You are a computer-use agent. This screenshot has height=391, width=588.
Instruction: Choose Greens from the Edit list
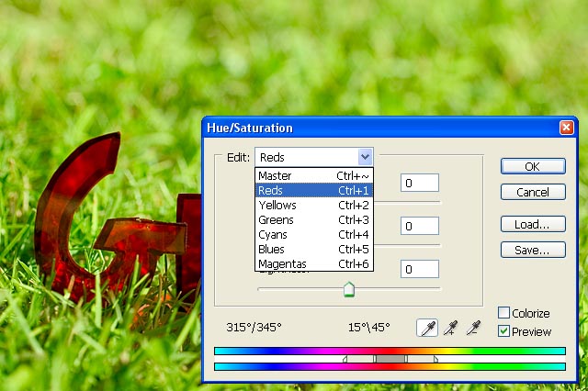[x=314, y=219]
